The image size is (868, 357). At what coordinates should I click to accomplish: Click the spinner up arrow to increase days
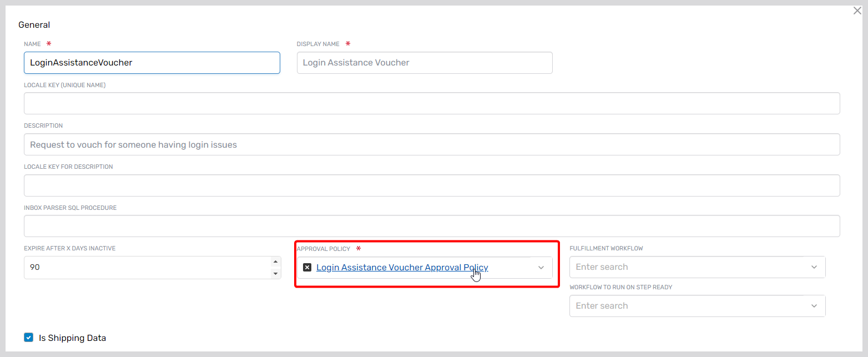275,261
